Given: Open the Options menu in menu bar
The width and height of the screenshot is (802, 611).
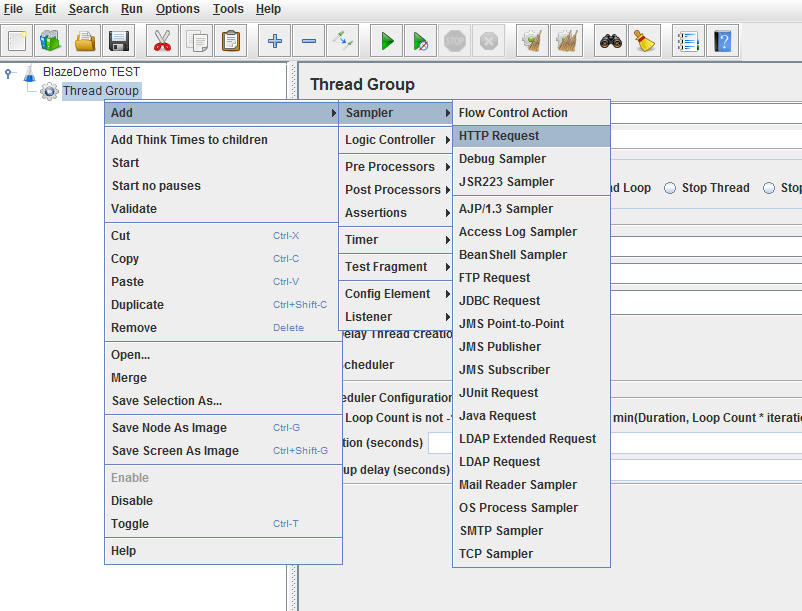Looking at the screenshot, I should (x=177, y=9).
